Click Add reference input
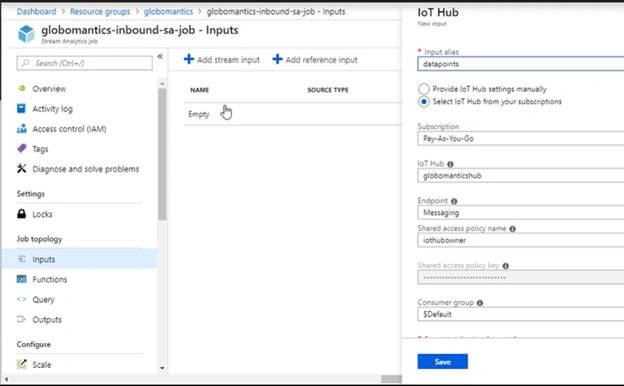This screenshot has width=624, height=386. [x=315, y=60]
